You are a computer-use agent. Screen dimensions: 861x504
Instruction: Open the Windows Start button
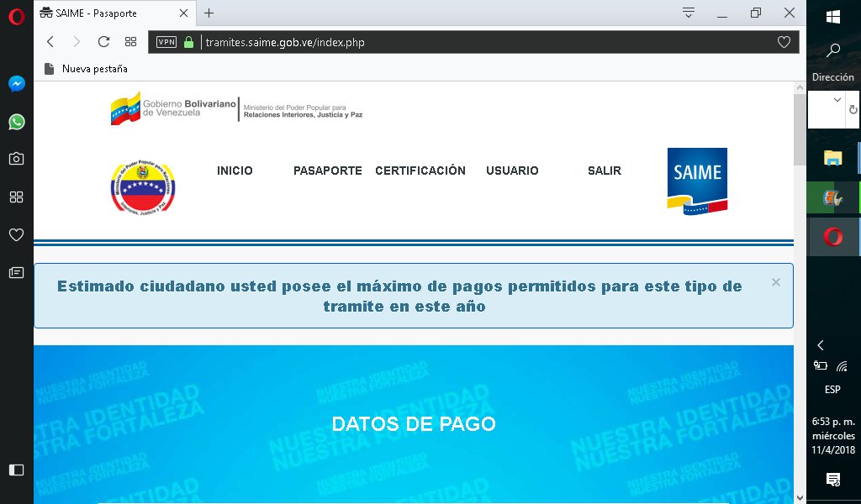click(833, 17)
